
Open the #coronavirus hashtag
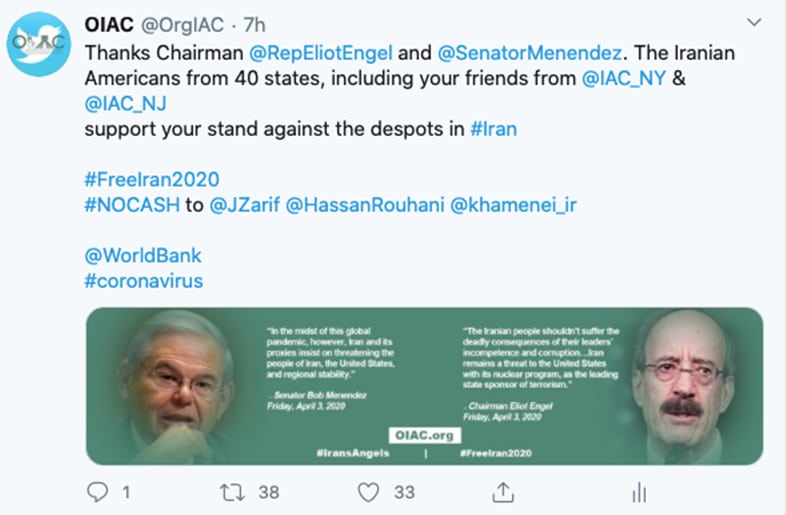144,281
